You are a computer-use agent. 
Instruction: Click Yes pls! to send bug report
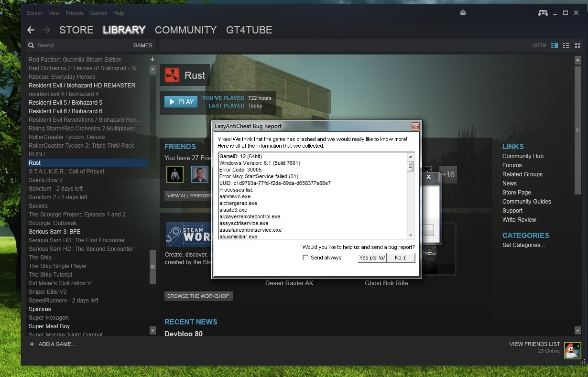(372, 258)
